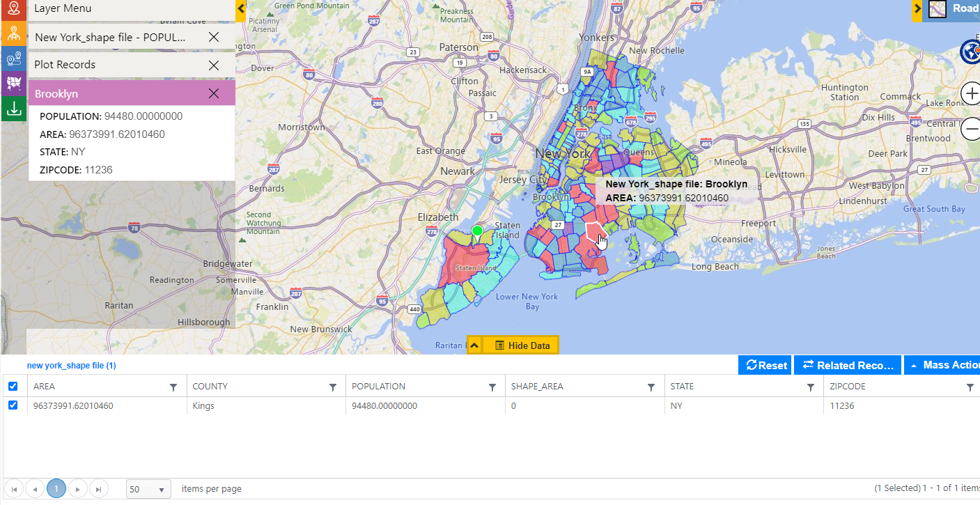Image resolution: width=980 pixels, height=505 pixels.
Task: Select the Road map style thumbnail
Action: 938,9
